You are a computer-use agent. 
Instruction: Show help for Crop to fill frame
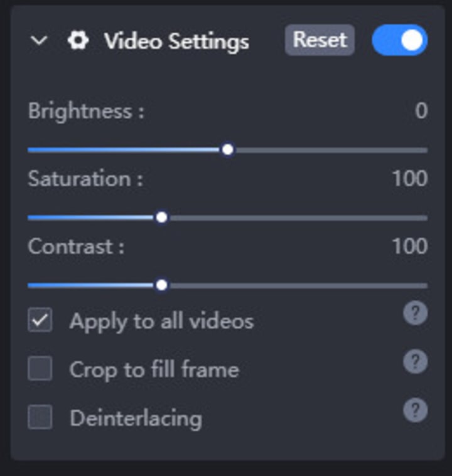(x=415, y=362)
